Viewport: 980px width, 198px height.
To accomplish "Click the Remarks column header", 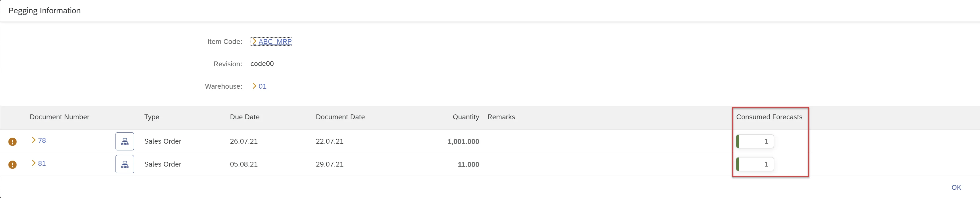I will click(x=501, y=117).
